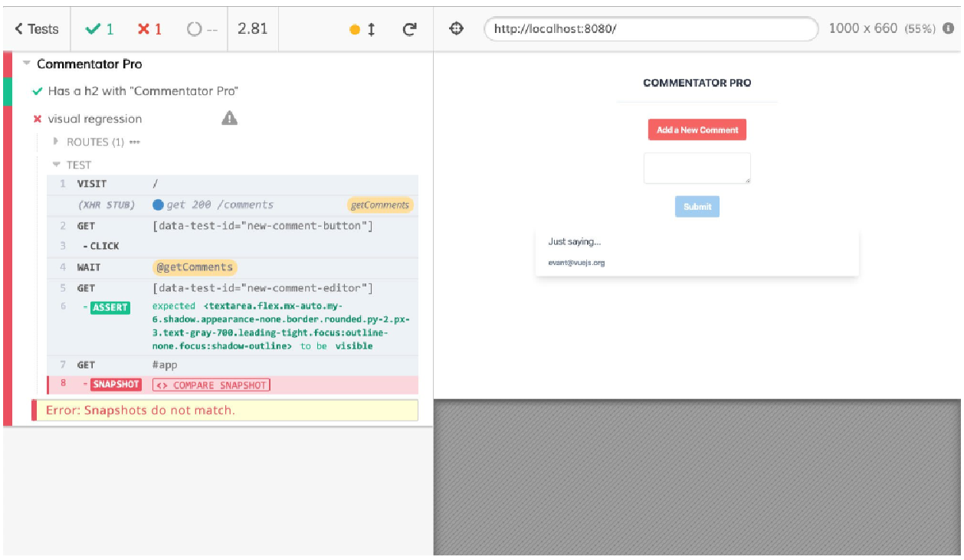Click the Add a New Comment button
The height and width of the screenshot is (560, 964).
[x=697, y=130]
